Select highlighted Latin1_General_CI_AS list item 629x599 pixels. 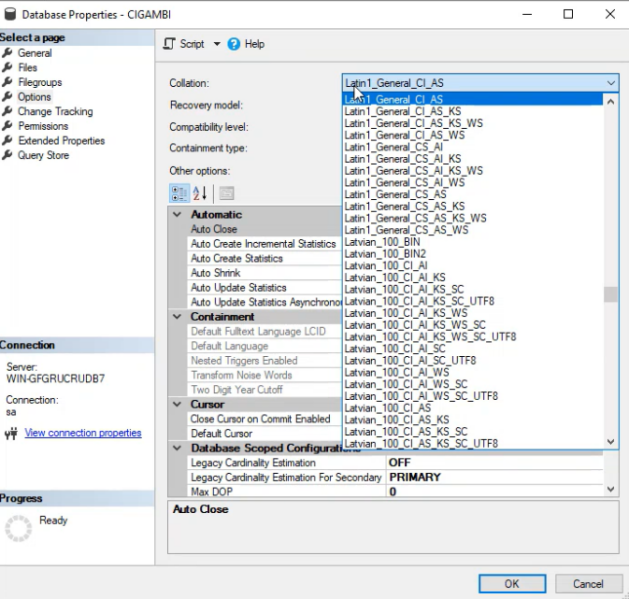tap(473, 99)
